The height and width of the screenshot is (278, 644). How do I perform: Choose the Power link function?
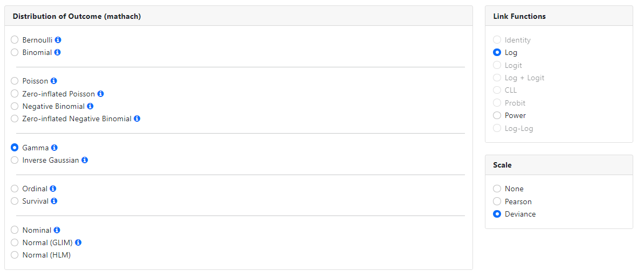coord(497,115)
